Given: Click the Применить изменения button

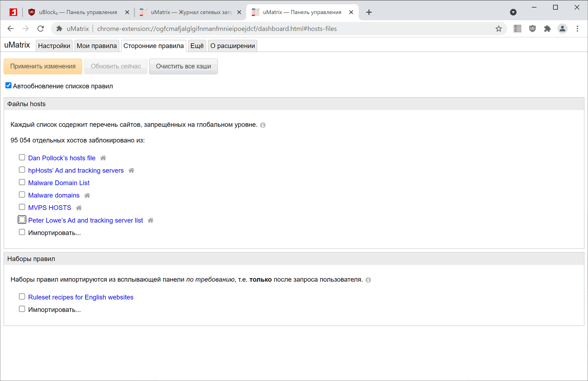Looking at the screenshot, I should (x=43, y=66).
